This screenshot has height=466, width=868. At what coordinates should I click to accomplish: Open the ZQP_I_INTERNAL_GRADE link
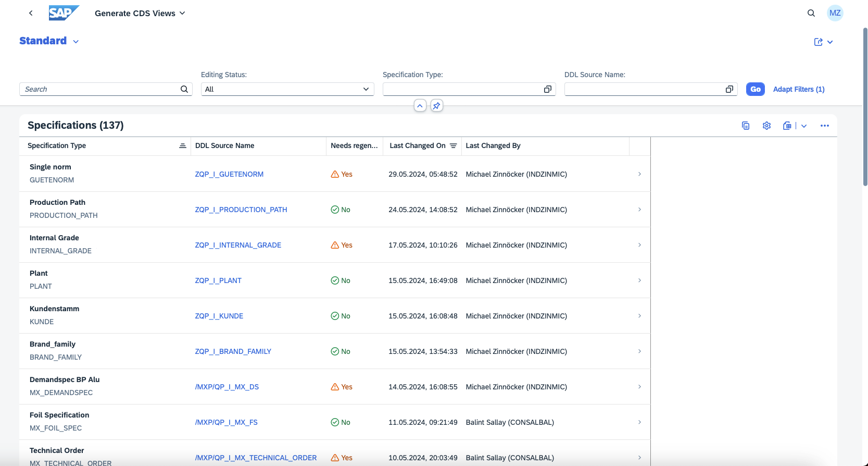[x=238, y=245]
